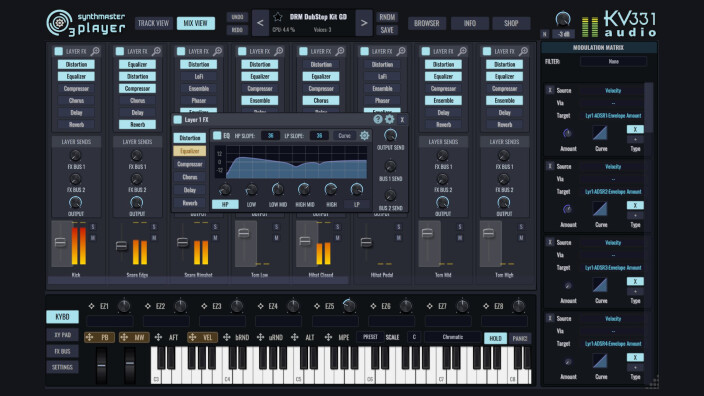Image resolution: width=704 pixels, height=396 pixels.
Task: Click the MW modulation drag icon
Action: click(x=124, y=337)
